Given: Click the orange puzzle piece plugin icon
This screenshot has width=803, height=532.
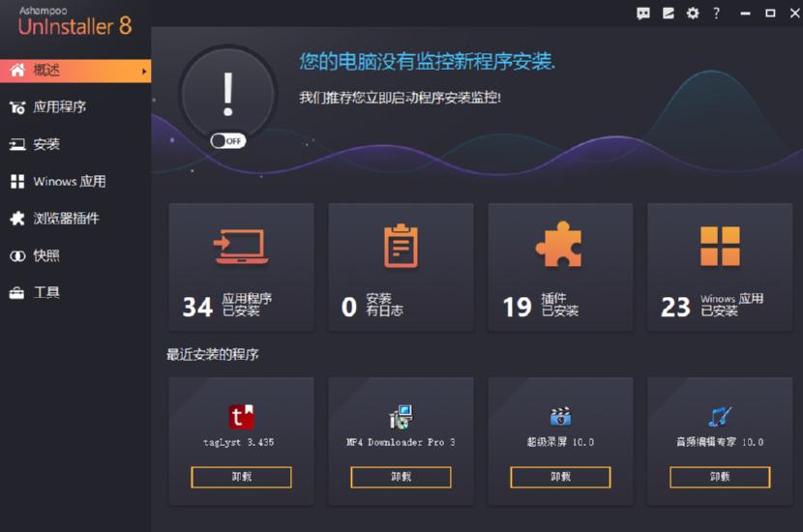Looking at the screenshot, I should click(559, 245).
